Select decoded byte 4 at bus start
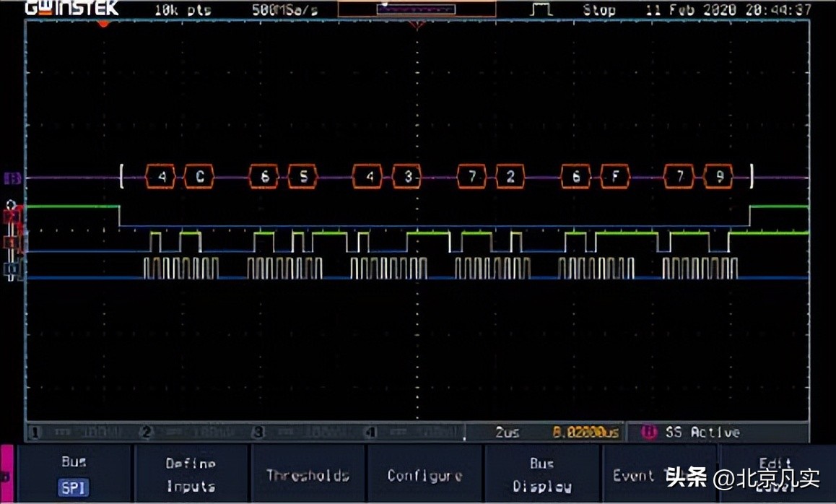The height and width of the screenshot is (504, 836). (161, 177)
